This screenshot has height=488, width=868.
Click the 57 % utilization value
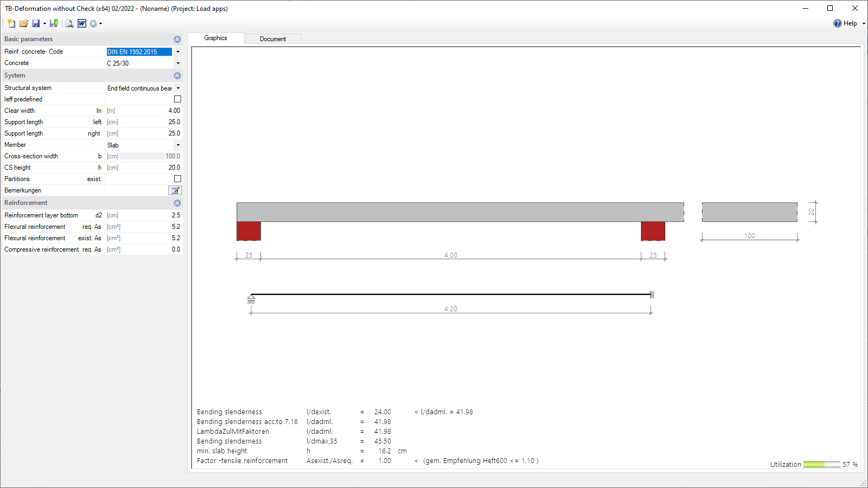pyautogui.click(x=850, y=465)
